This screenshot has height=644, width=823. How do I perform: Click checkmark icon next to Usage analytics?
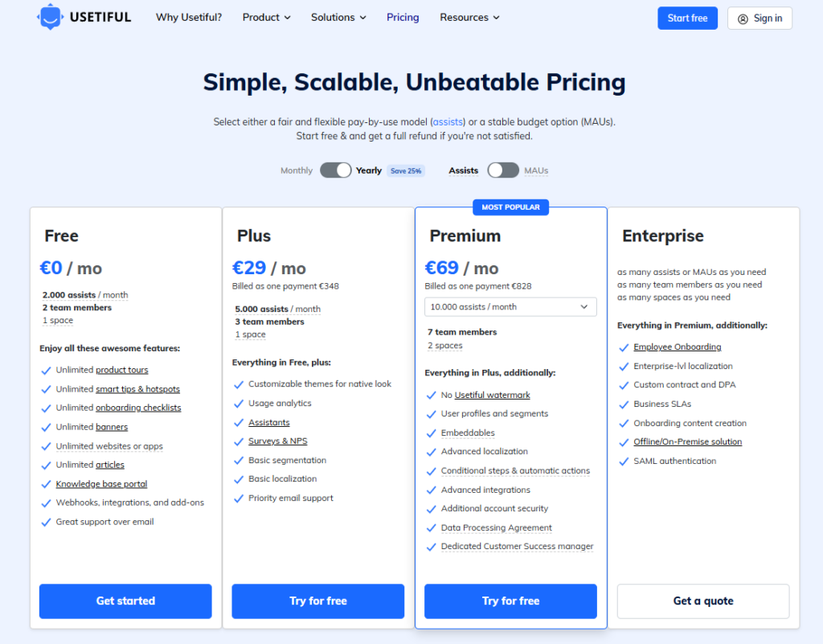tap(239, 404)
